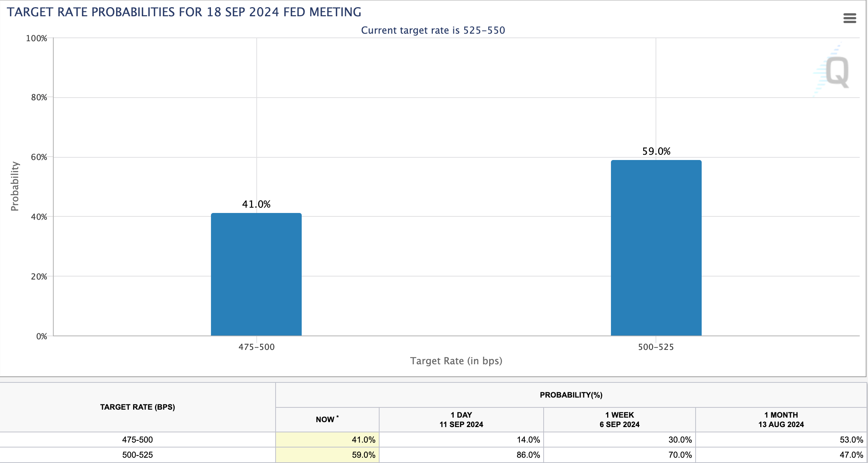
Task: Click the 0% y-axis tick label
Action: click(42, 336)
